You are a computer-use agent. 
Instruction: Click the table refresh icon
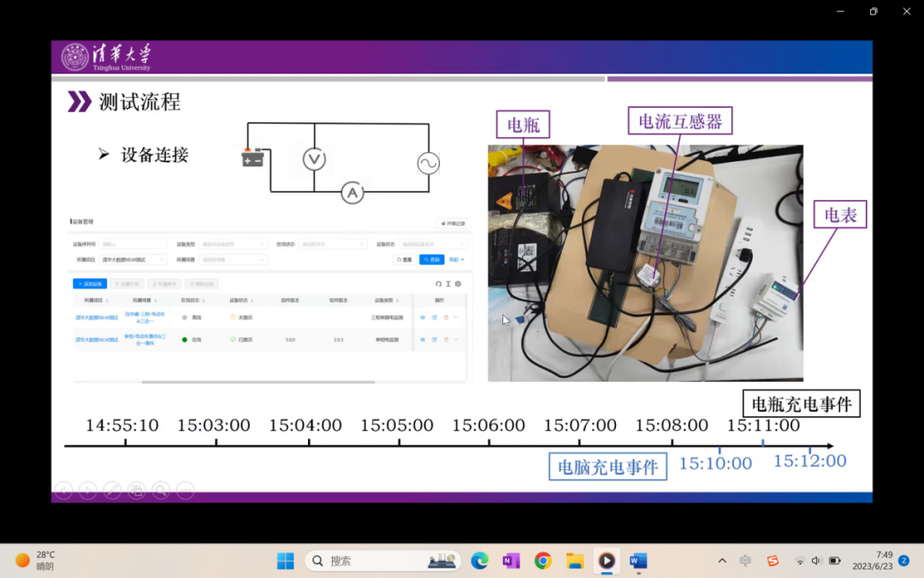click(x=438, y=283)
